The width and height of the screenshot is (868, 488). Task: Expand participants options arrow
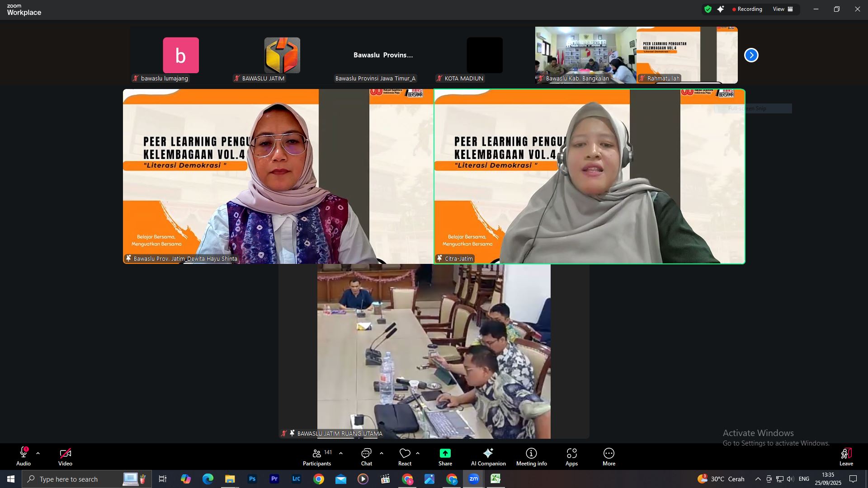341,453
